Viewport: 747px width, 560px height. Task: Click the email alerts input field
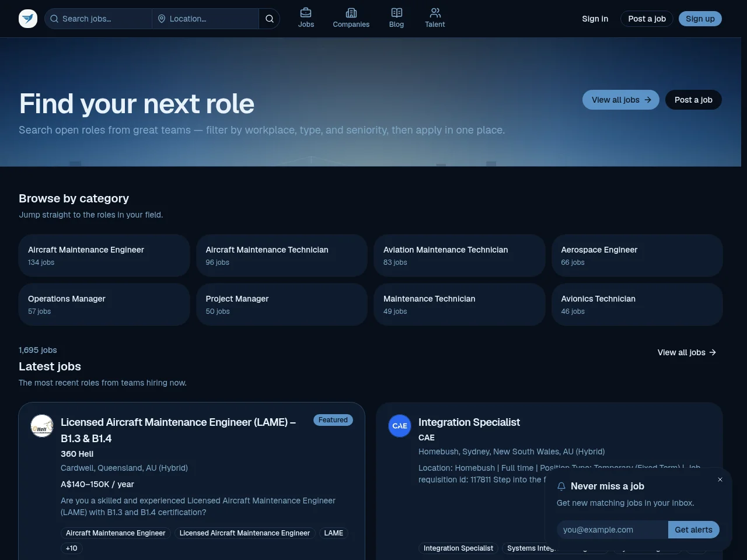pos(612,530)
